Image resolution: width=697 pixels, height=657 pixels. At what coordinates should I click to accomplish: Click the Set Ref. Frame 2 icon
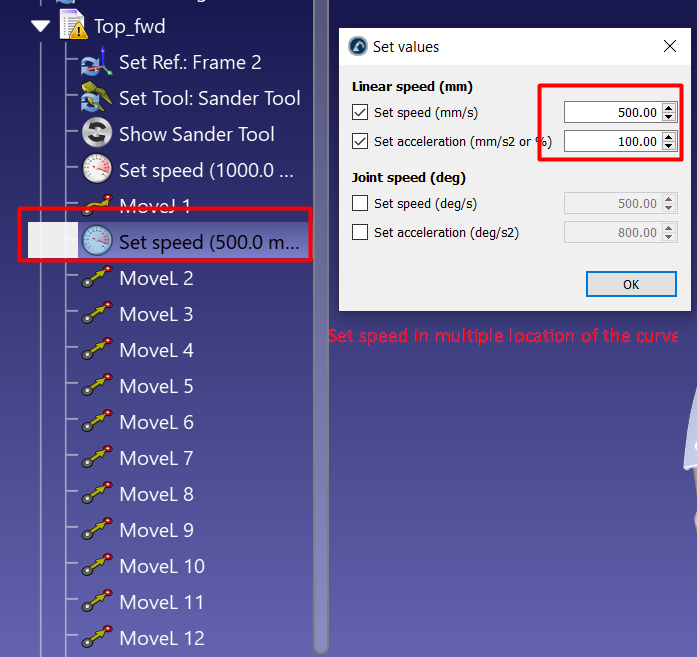97,62
